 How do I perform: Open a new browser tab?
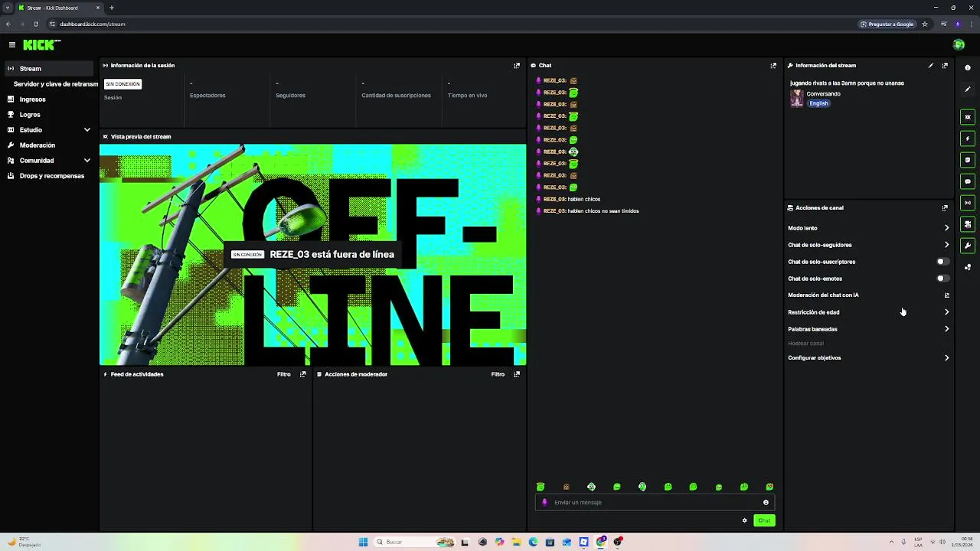(x=112, y=8)
